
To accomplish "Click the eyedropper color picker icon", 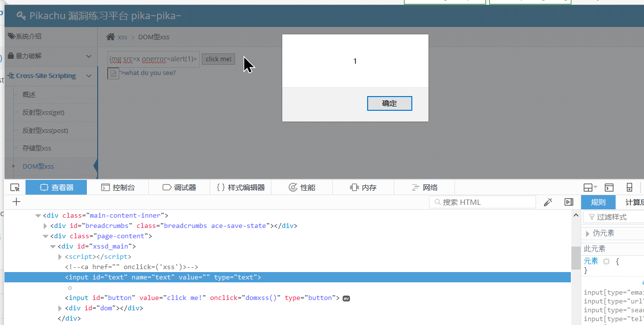I will (x=548, y=202).
